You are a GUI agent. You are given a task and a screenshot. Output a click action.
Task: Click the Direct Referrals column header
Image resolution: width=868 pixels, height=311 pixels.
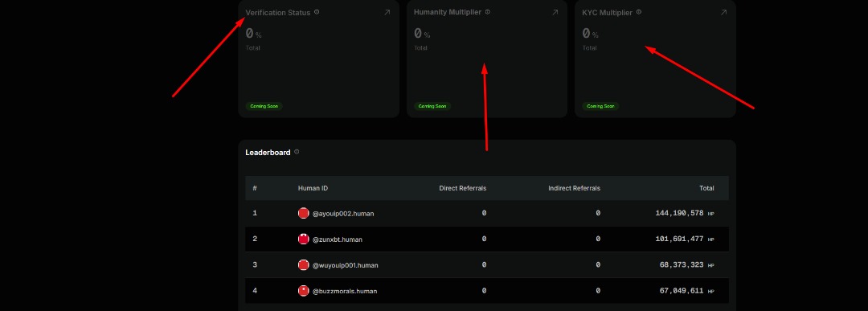tap(463, 188)
